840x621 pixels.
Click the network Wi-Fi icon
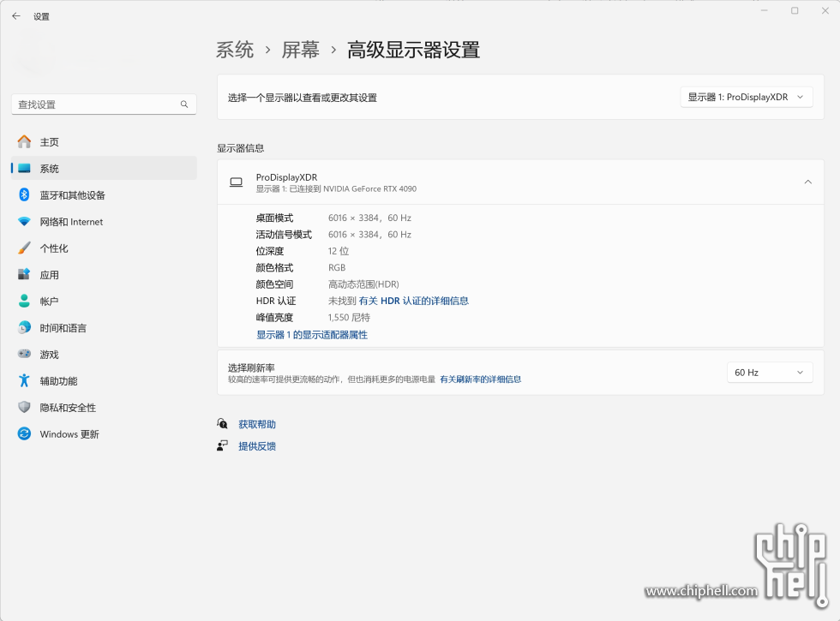click(x=24, y=222)
